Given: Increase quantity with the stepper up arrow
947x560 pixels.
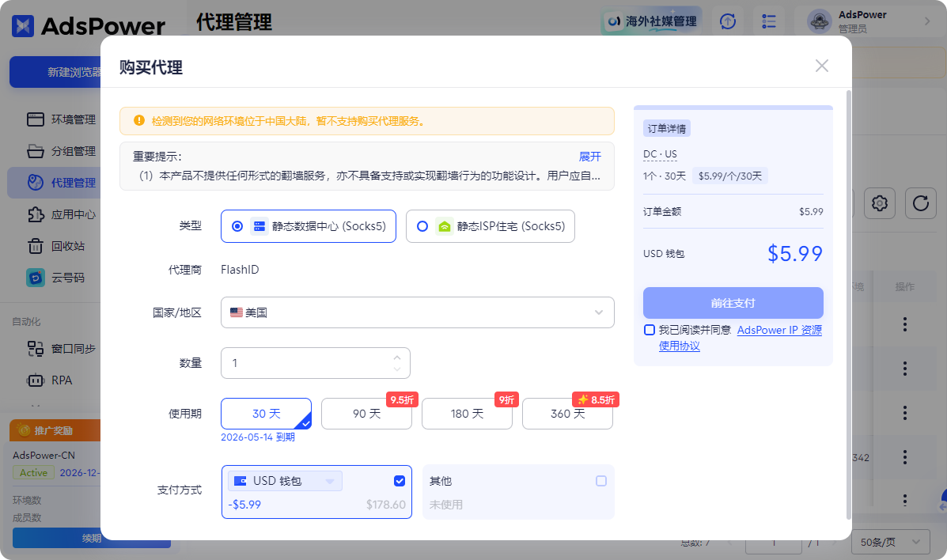Looking at the screenshot, I should (397, 358).
